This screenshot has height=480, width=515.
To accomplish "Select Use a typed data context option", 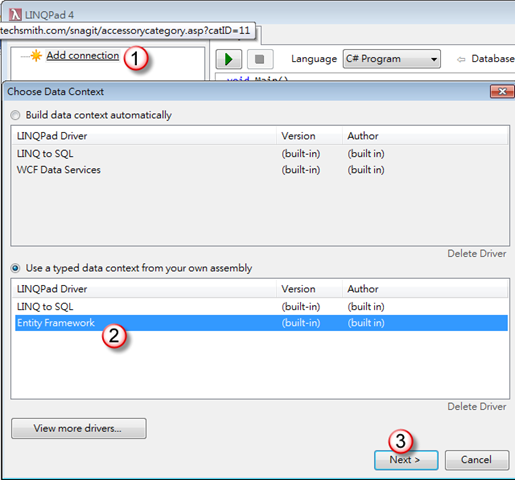I will click(15, 268).
